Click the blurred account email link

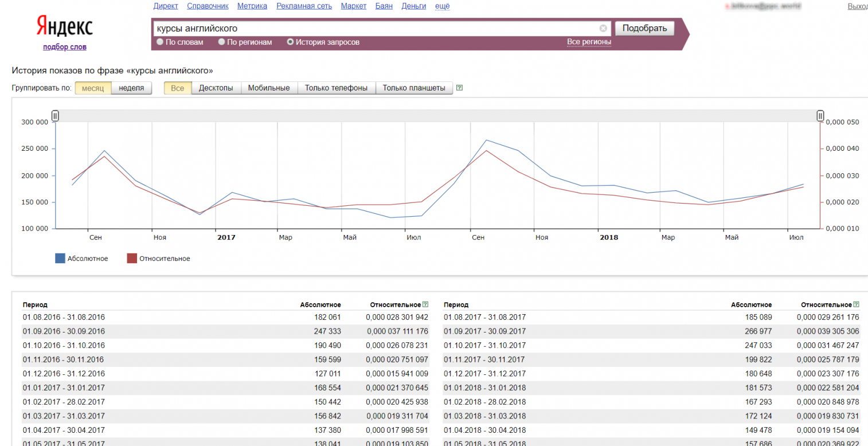click(763, 6)
